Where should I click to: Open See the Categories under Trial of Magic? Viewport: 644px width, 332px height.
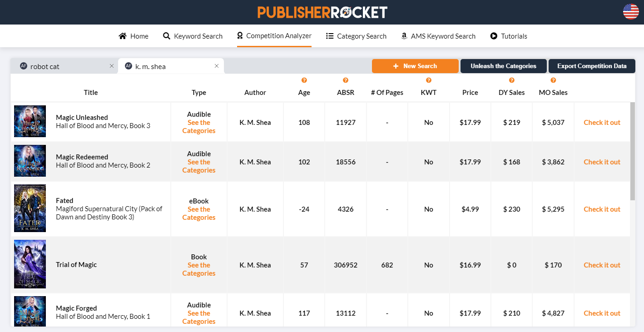click(x=198, y=269)
